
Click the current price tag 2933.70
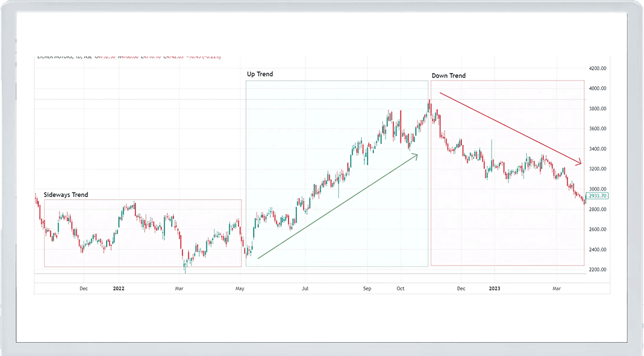point(598,196)
